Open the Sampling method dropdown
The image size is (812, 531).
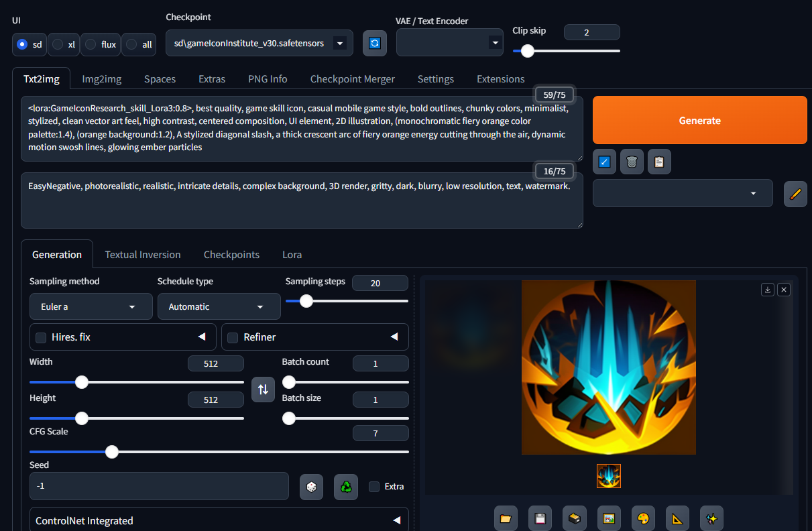[x=91, y=306]
